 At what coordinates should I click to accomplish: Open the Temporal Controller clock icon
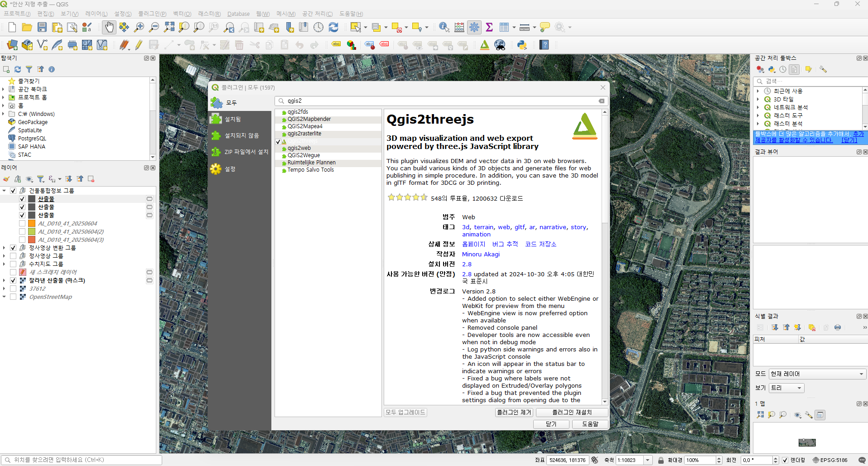318,27
